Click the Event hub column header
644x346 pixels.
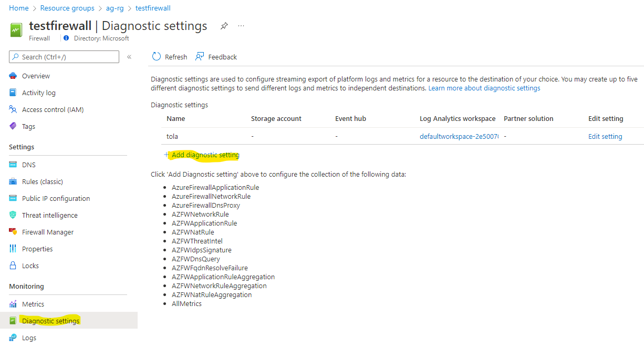[x=351, y=118]
